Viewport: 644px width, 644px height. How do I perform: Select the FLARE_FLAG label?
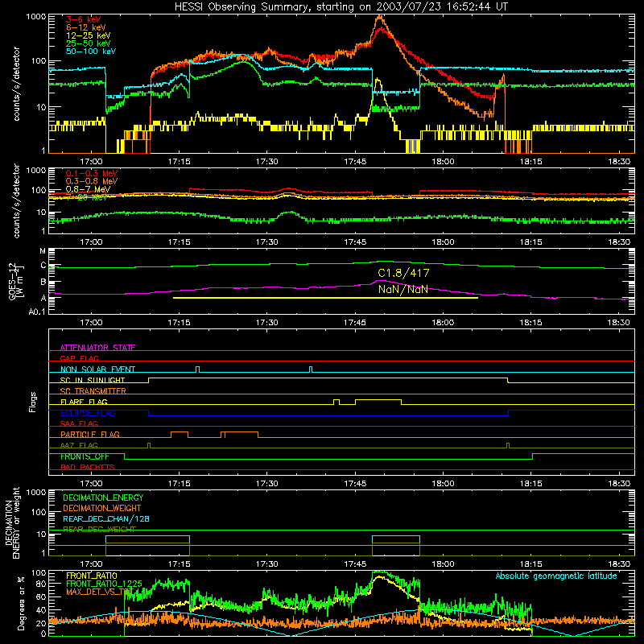pyautogui.click(x=84, y=402)
